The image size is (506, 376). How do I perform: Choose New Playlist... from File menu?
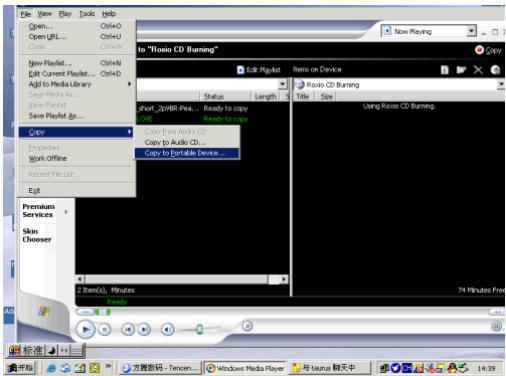point(77,63)
